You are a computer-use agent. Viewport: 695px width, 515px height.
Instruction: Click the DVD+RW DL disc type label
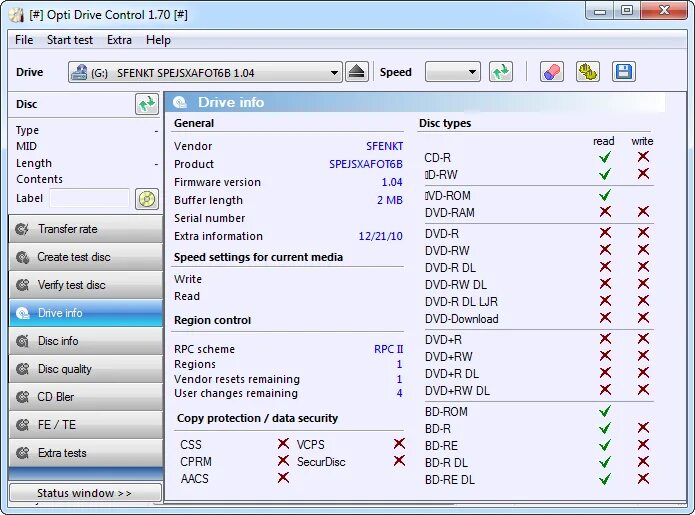(x=457, y=391)
